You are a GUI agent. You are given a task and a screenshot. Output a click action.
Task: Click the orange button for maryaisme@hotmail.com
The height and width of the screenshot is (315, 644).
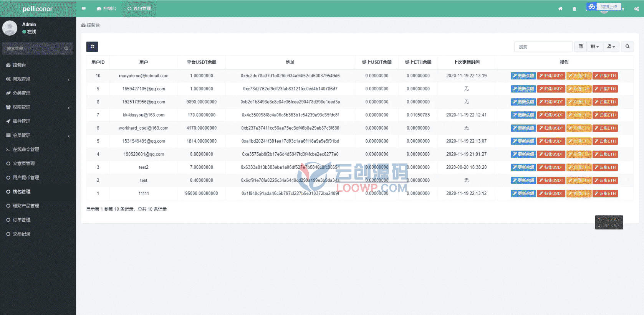(x=579, y=76)
